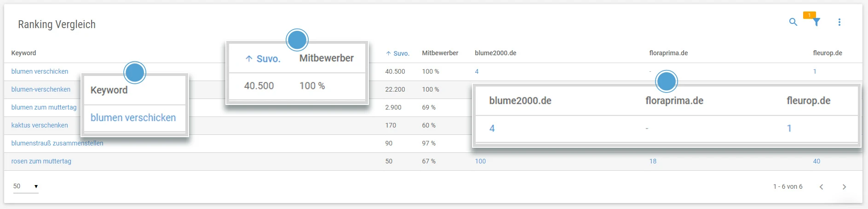The height and width of the screenshot is (209, 868).
Task: Open the rows-per-page dropdown showing 50
Action: pyautogui.click(x=26, y=186)
